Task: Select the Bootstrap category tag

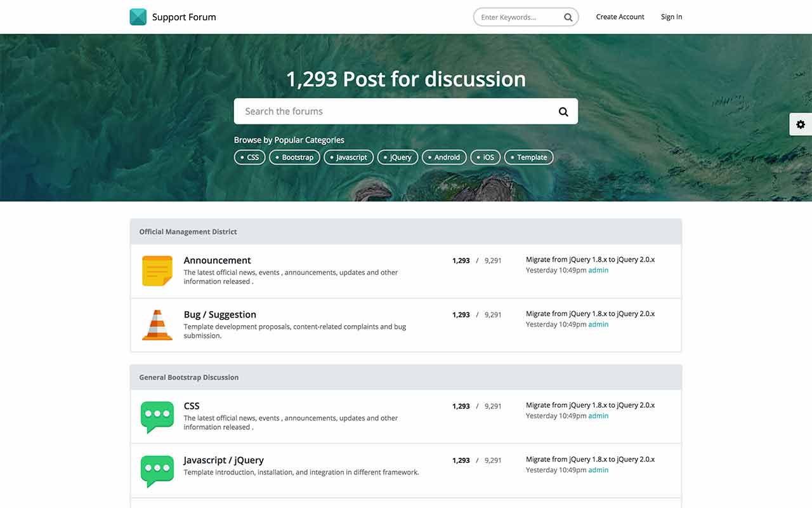Action: pos(294,157)
